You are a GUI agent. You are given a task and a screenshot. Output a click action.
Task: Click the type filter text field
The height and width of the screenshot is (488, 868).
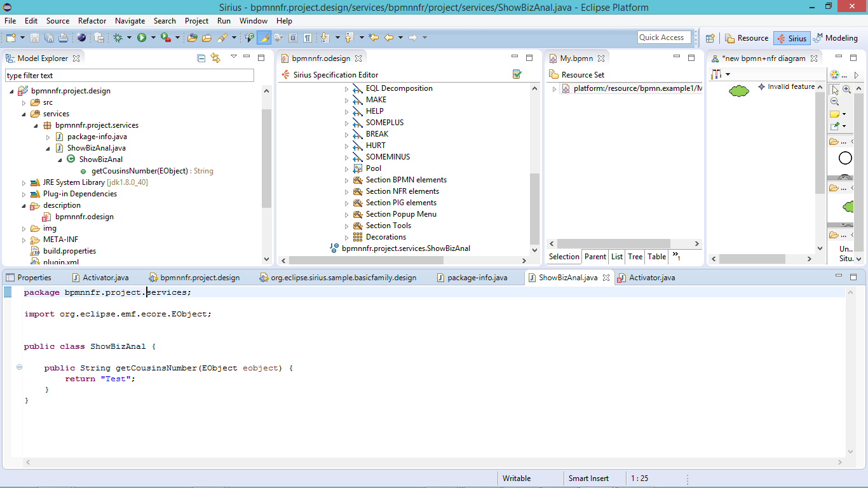click(130, 76)
